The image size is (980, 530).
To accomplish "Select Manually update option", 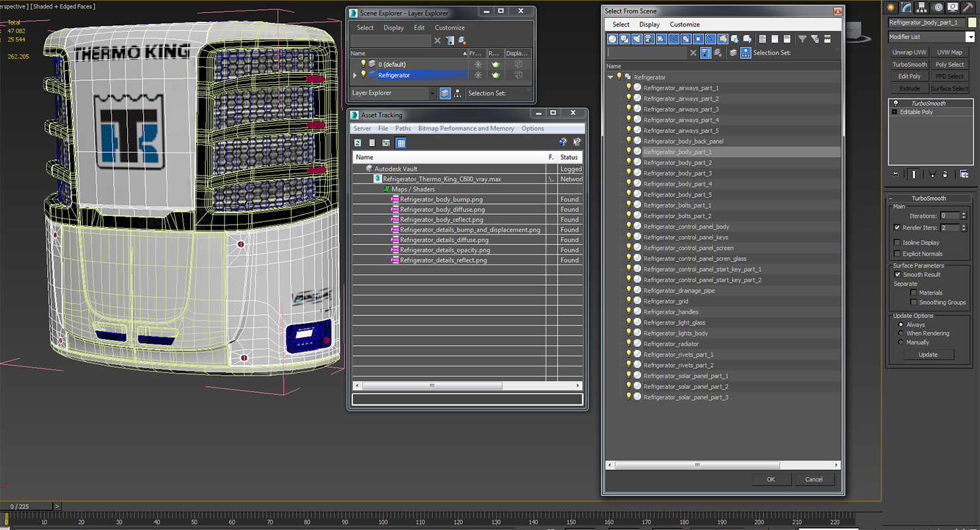I will click(901, 343).
